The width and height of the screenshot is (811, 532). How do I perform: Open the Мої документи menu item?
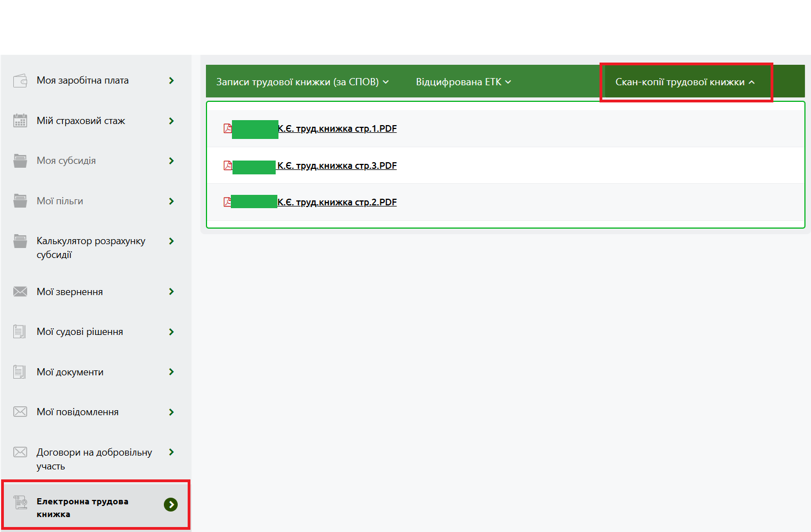(x=70, y=372)
